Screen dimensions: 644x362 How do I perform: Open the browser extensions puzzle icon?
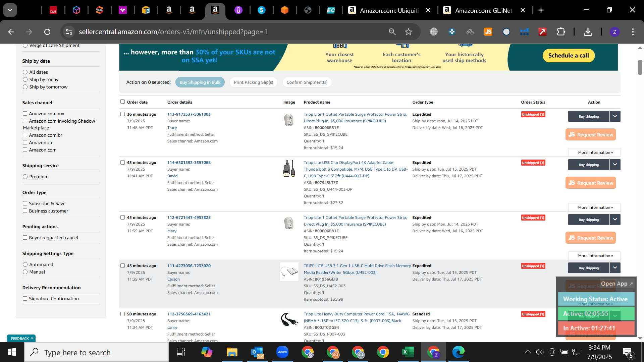pyautogui.click(x=561, y=32)
